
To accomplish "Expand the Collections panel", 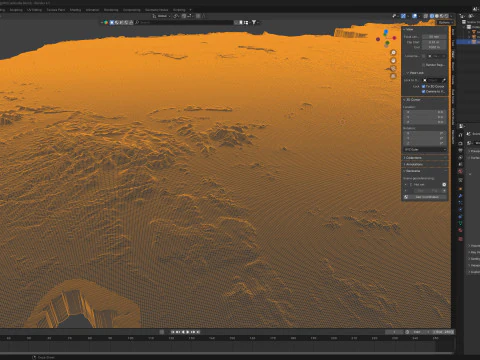I will [x=413, y=158].
